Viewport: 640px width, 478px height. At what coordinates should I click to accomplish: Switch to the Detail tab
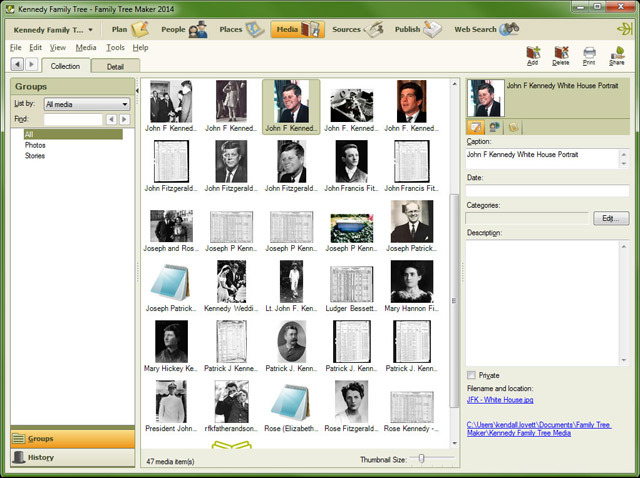(x=115, y=67)
